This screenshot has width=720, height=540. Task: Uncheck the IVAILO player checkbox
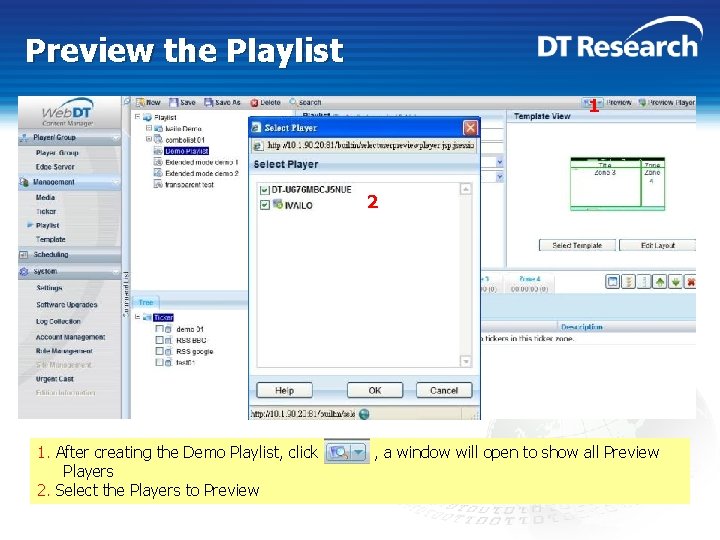264,205
